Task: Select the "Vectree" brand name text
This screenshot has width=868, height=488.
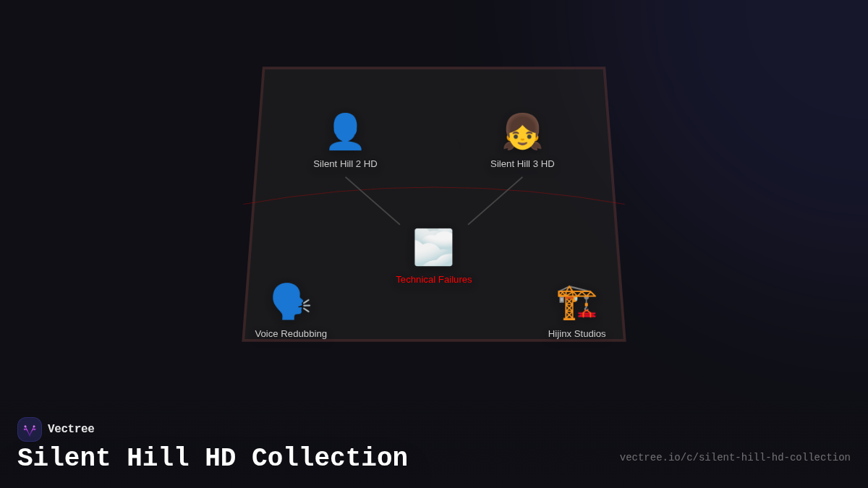Action: pos(72,429)
